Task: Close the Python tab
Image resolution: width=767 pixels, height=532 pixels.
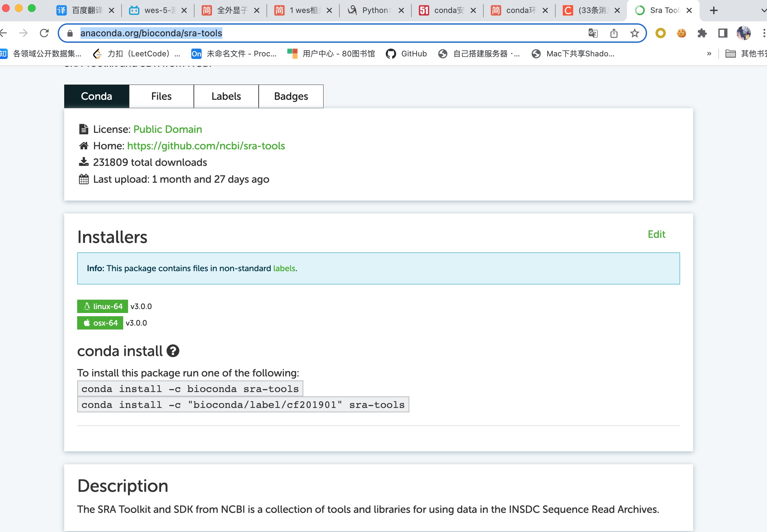Action: 402,11
